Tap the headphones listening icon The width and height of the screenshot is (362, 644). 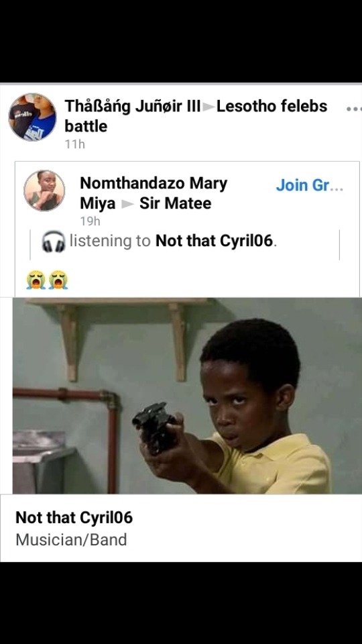click(x=54, y=241)
